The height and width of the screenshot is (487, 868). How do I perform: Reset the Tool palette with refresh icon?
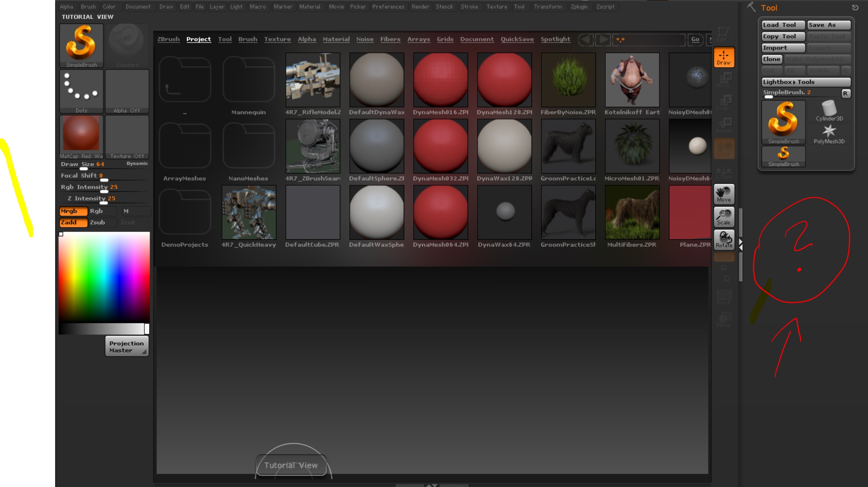[x=855, y=8]
